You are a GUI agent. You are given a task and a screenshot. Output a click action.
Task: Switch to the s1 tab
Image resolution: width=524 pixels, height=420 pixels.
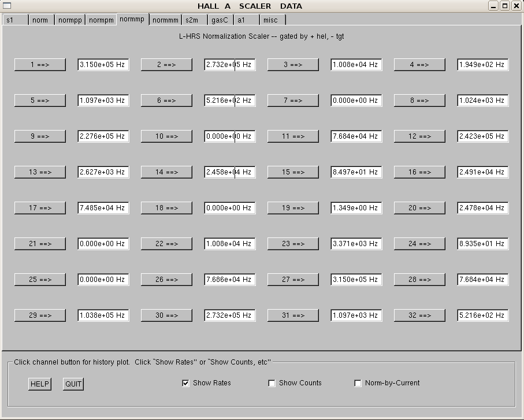[16, 20]
